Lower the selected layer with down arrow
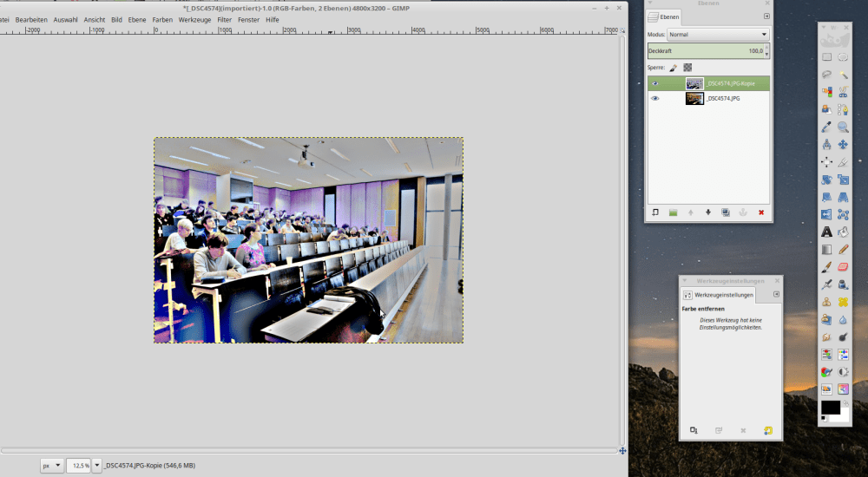This screenshot has height=477, width=868. pos(708,212)
